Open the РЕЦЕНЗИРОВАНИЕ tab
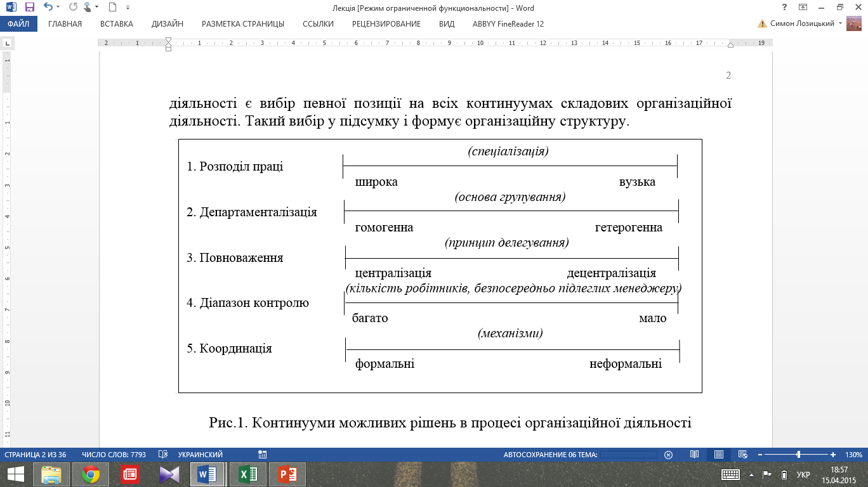868x487 pixels. (386, 24)
